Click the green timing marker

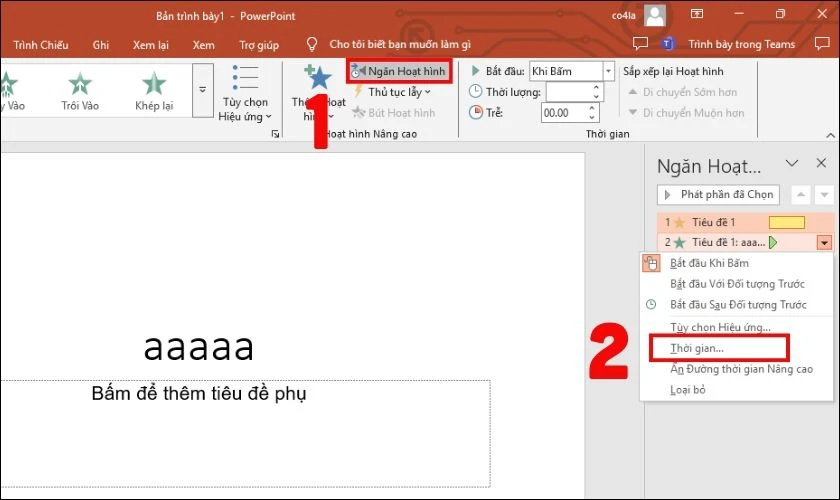[x=773, y=243]
